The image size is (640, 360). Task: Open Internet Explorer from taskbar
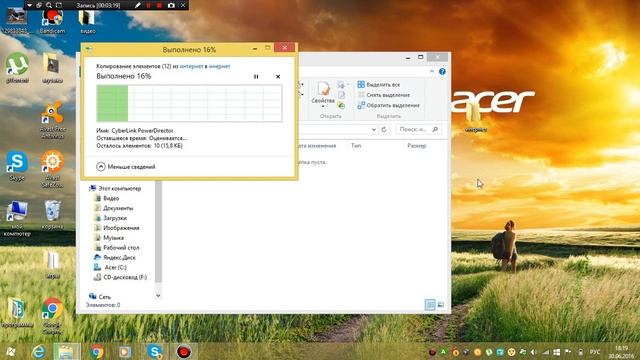click(x=39, y=351)
